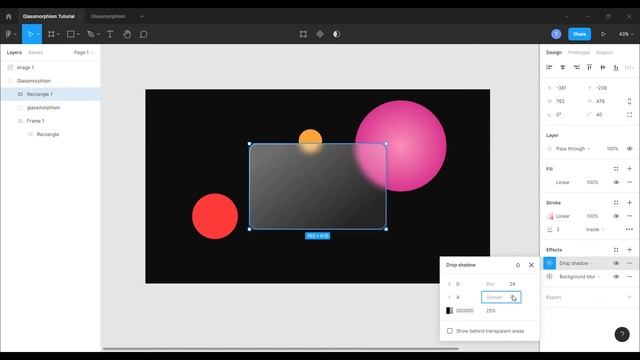Viewport: 640px width, 360px height.
Task: Open the Figma main menu icon
Action: [x=9, y=34]
